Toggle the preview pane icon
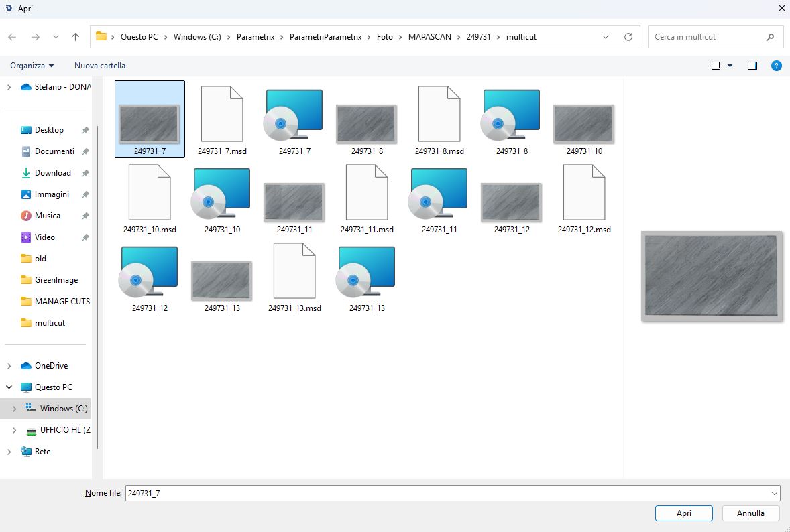This screenshot has width=790, height=532. tap(752, 66)
